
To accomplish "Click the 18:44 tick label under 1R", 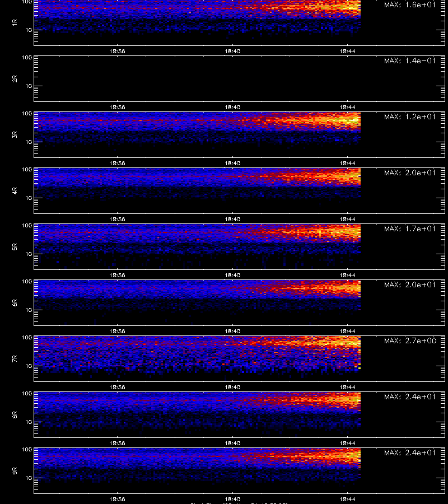I will coord(347,51).
